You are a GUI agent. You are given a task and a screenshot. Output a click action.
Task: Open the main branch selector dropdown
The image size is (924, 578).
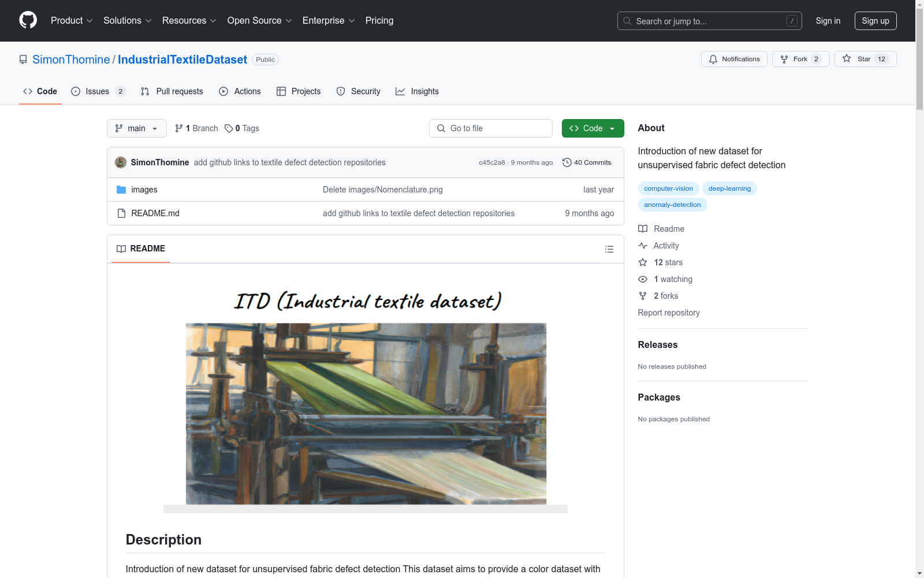(x=137, y=128)
